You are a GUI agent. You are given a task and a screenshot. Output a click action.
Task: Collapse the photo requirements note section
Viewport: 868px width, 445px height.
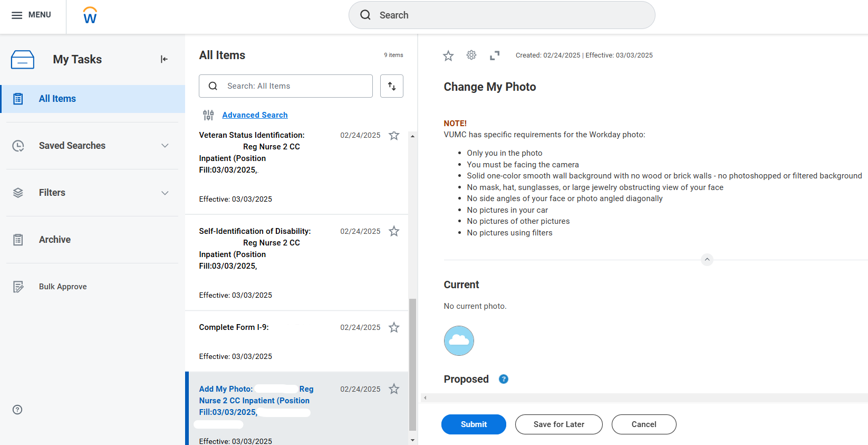pos(707,260)
